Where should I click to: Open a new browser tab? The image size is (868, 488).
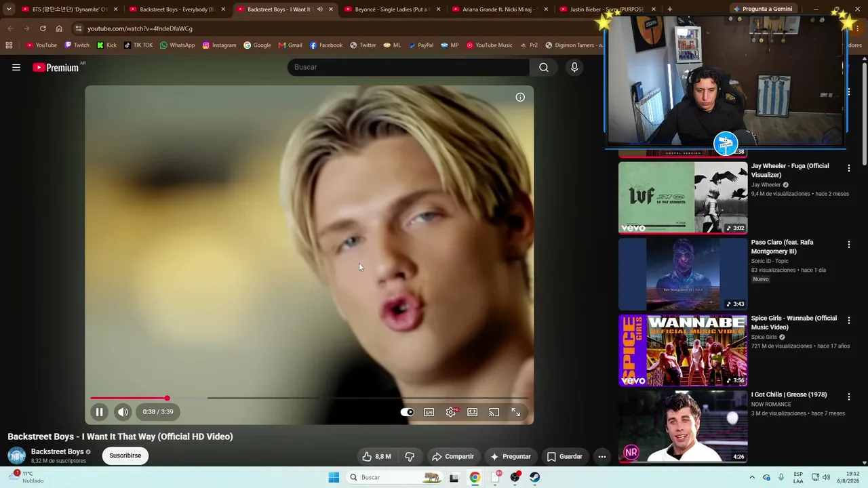click(669, 9)
